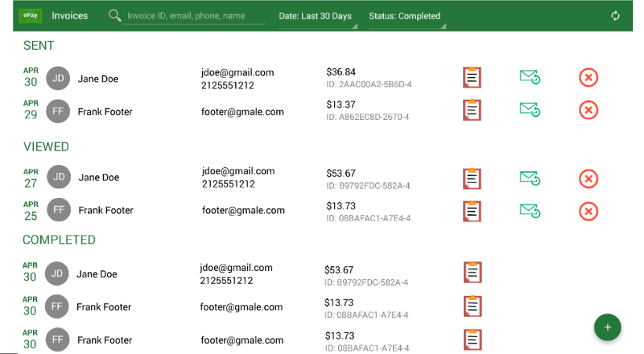Click the APR 25 date label
This screenshot has width=644, height=354.
coord(31,211)
